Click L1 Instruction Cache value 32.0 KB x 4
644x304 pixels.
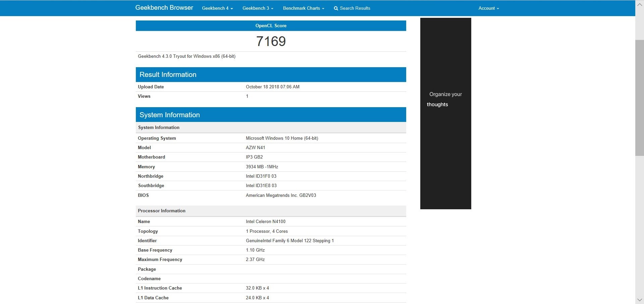coord(258,288)
